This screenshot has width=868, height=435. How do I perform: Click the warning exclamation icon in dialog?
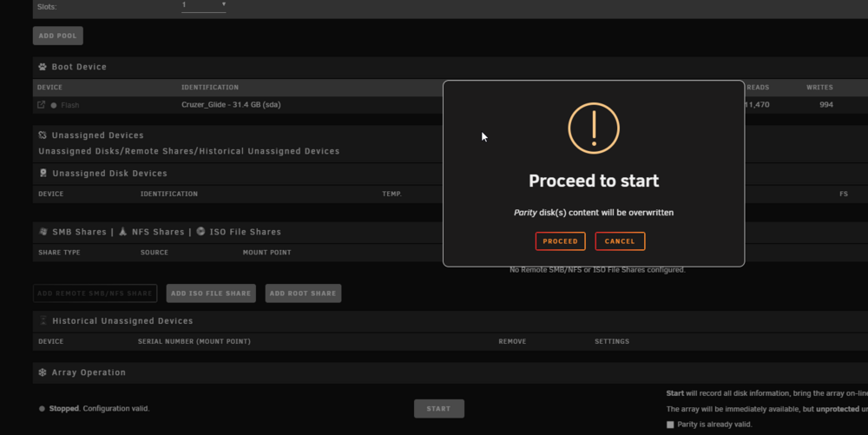[594, 129]
